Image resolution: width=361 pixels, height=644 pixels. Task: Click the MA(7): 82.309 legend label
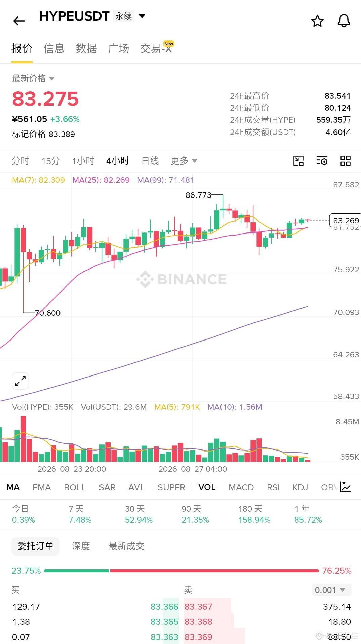38,180
